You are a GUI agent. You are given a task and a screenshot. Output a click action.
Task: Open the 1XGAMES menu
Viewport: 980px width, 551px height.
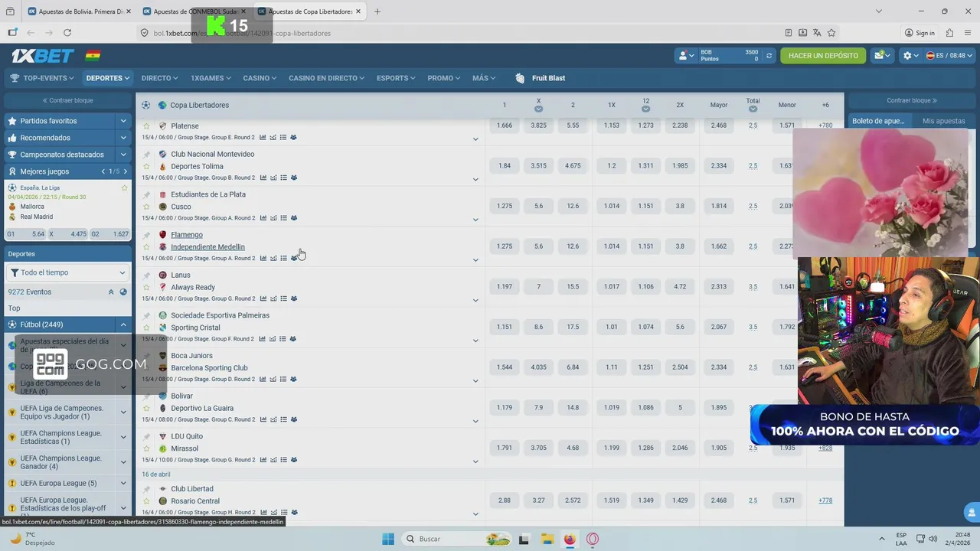pos(212,78)
